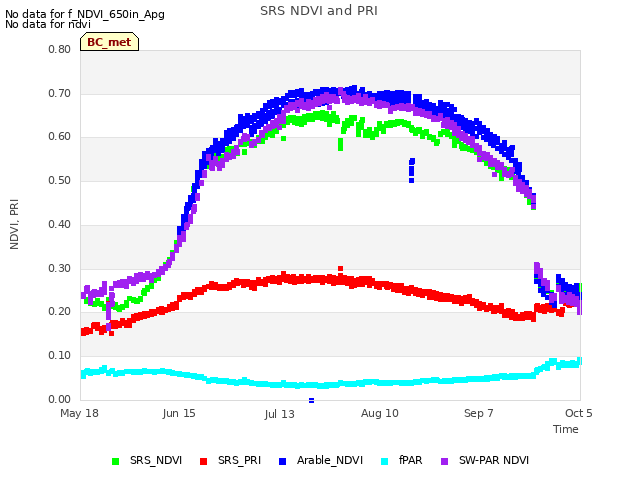Click the blue Arable_NDVI outlier points near 0.50

[412, 171]
